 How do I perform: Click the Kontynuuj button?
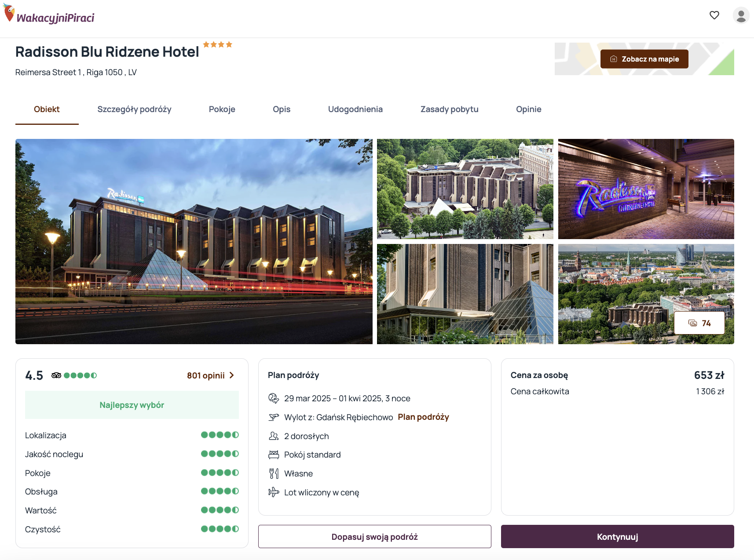tap(618, 537)
